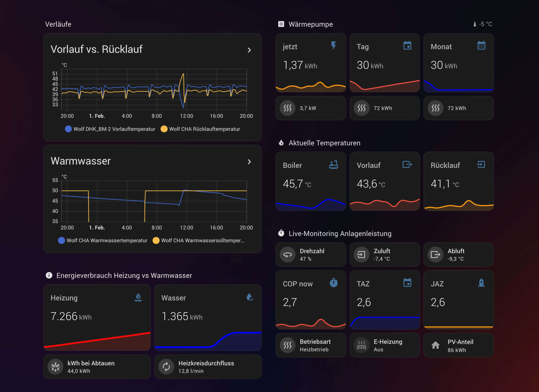Open the Heizung energy consumption card

97,317
